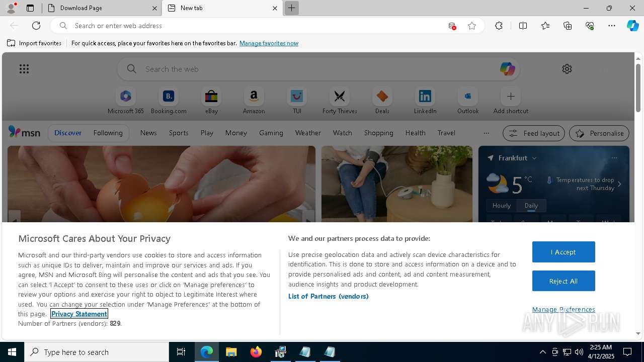The image size is (644, 362).
Task: Switch to the Download Page tab
Action: click(x=103, y=8)
